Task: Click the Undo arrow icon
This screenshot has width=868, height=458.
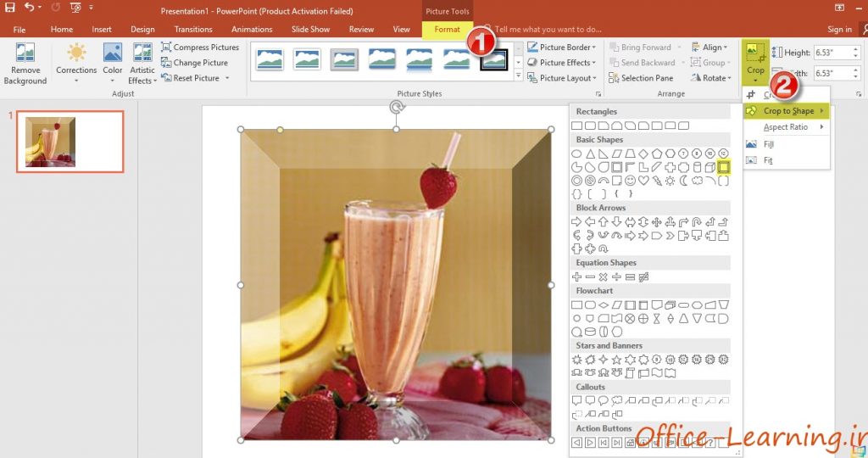Action: coord(30,8)
